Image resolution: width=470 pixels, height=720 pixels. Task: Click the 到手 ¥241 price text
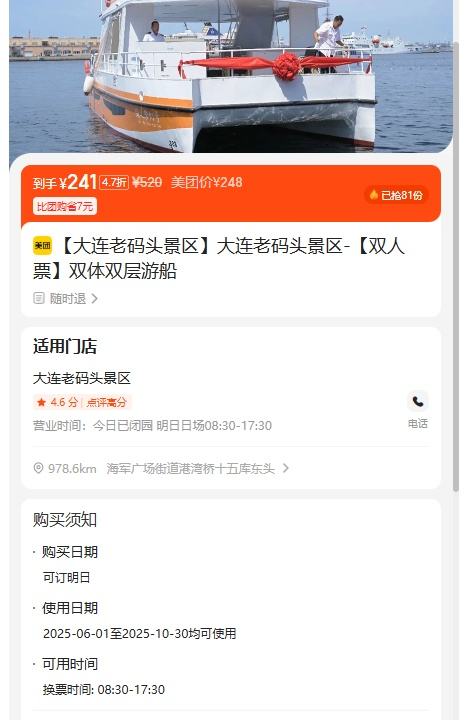point(65,182)
